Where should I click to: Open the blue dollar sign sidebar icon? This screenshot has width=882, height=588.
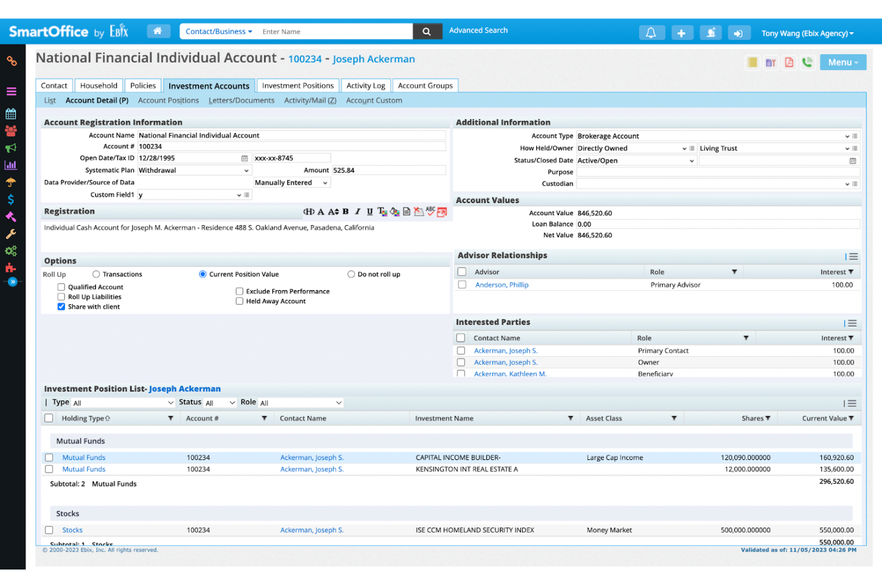(11, 200)
